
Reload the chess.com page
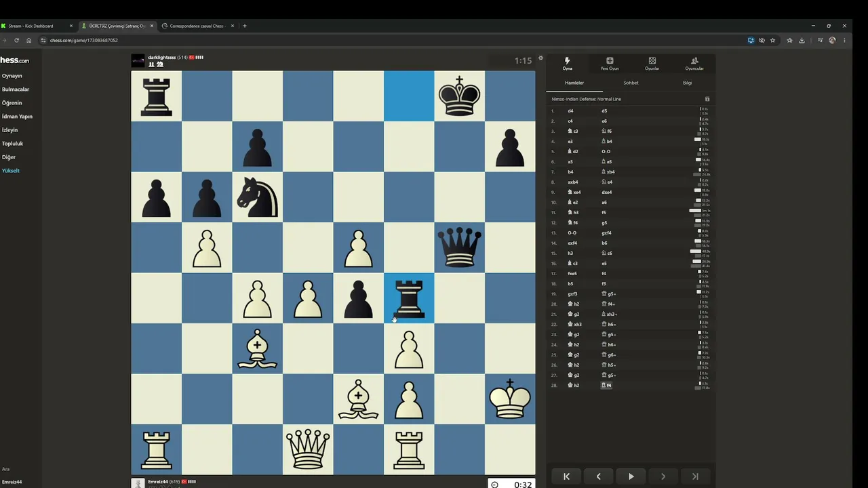pos(16,40)
